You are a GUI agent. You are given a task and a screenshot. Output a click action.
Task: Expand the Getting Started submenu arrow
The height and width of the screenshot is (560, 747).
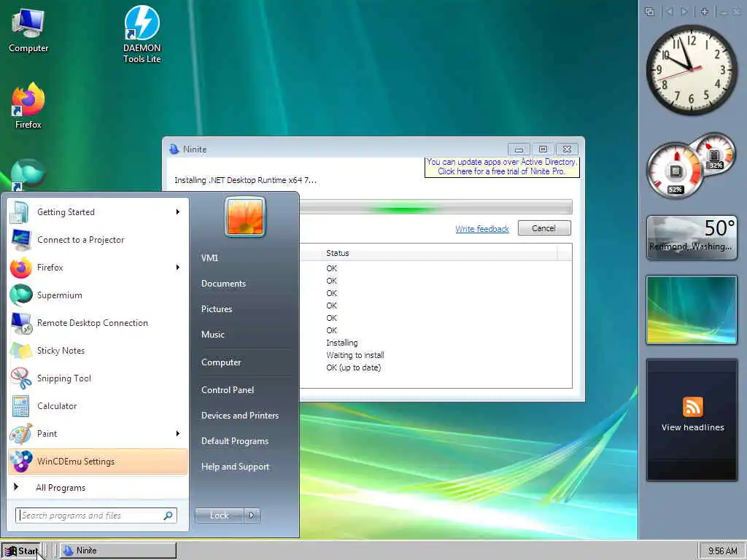(x=178, y=212)
